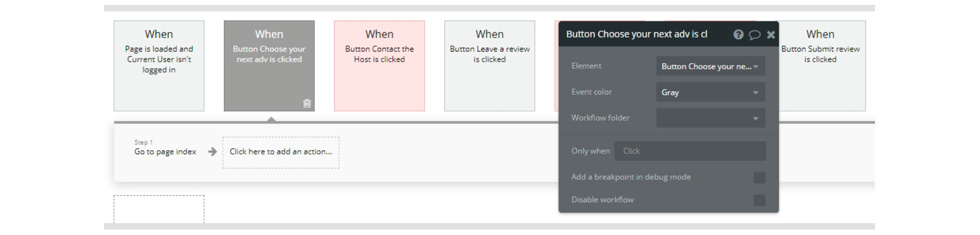Open the help question mark in the property panel
The width and height of the screenshot is (980, 235).
tap(738, 35)
